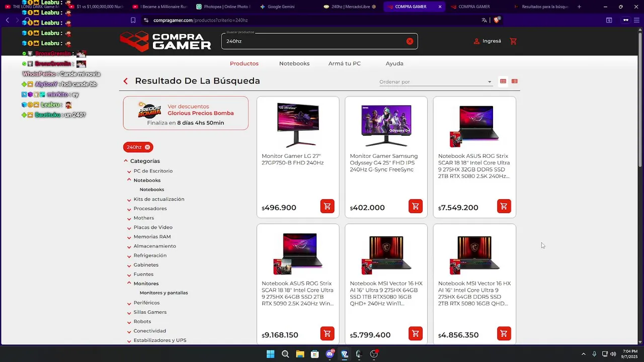The height and width of the screenshot is (362, 644).
Task: Open the Sillas Gamers category
Action: pos(150,312)
